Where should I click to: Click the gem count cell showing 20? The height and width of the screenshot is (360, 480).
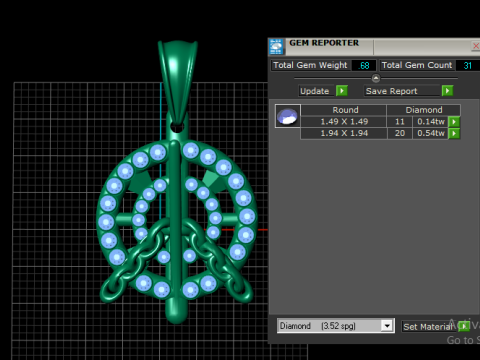coord(400,133)
